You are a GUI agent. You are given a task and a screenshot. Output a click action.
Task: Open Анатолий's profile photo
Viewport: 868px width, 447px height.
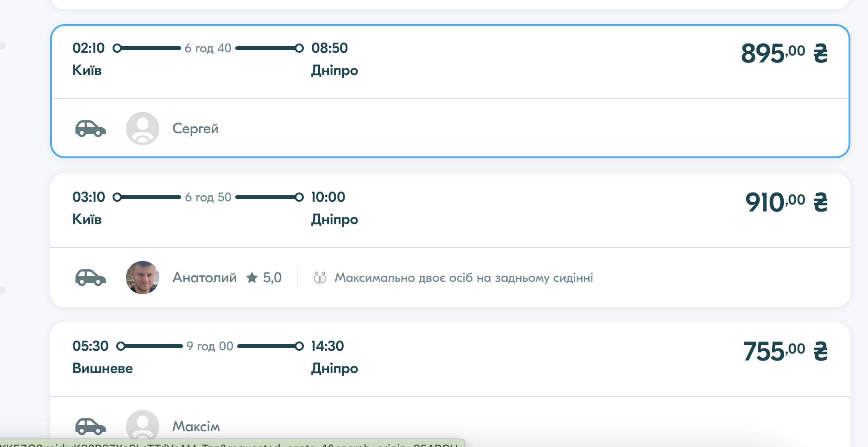coord(143,278)
